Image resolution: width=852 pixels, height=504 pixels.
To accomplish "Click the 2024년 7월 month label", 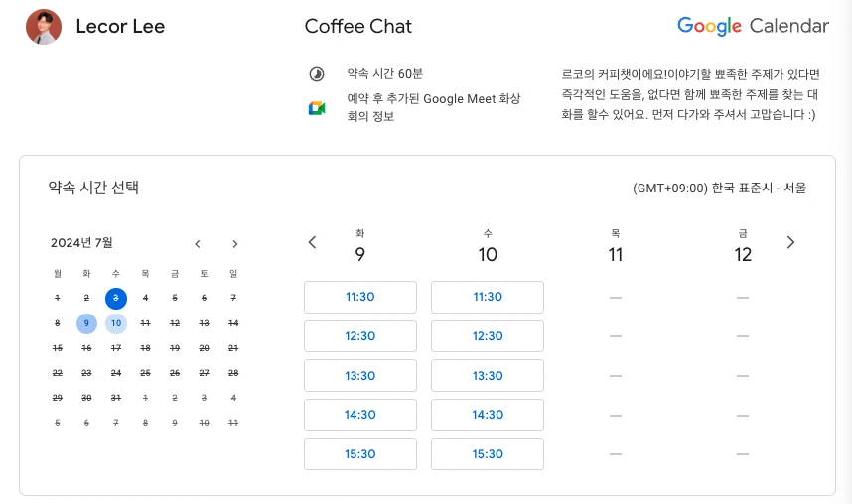I will click(x=81, y=243).
